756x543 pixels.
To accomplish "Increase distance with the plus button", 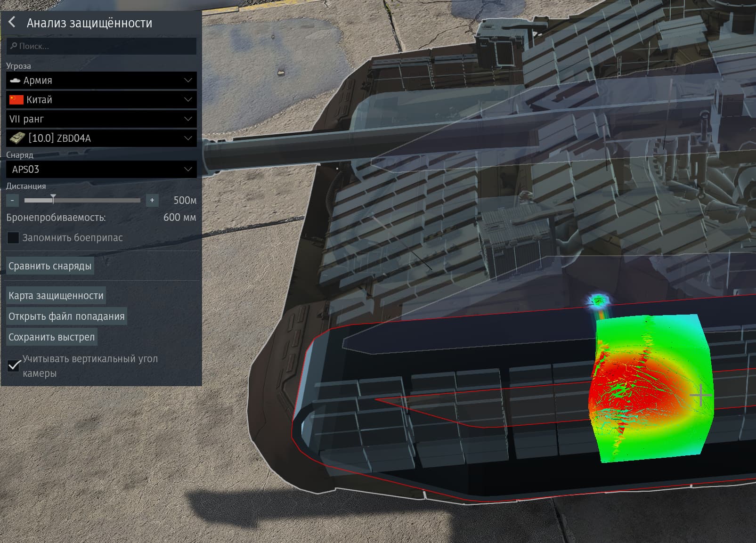I will pyautogui.click(x=152, y=200).
